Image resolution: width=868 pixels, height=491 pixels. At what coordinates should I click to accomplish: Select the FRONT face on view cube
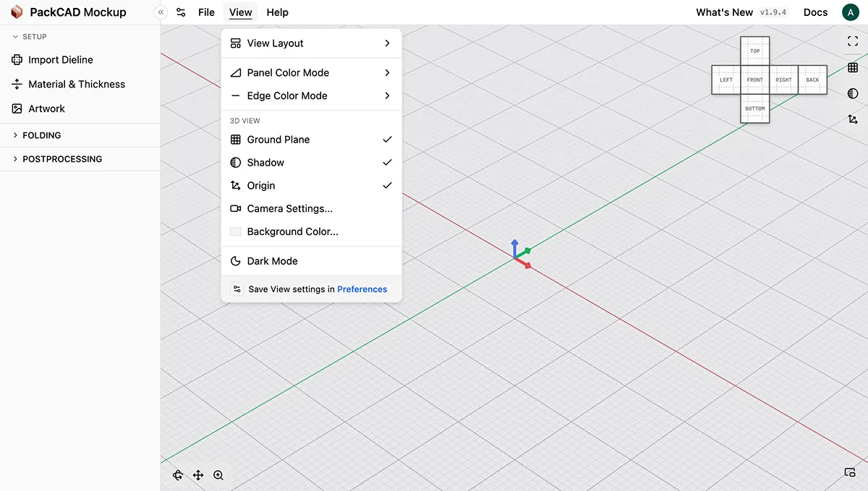[x=755, y=80]
